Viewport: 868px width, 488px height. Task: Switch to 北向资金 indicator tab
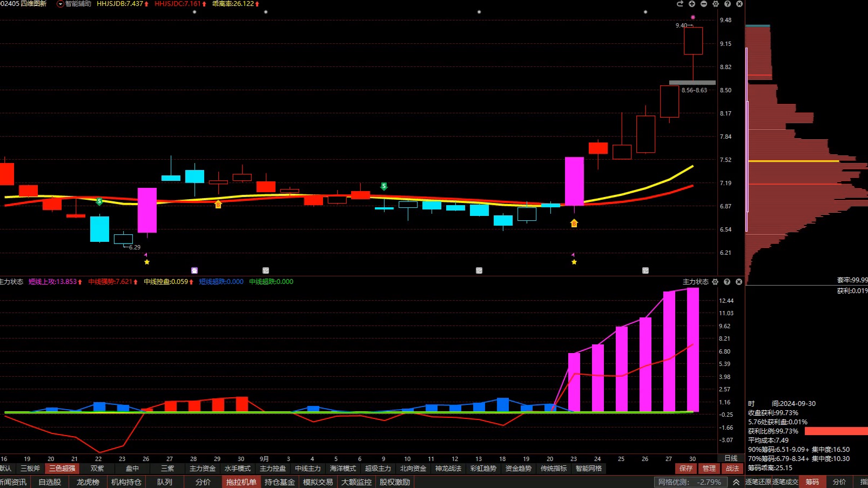[x=413, y=469]
